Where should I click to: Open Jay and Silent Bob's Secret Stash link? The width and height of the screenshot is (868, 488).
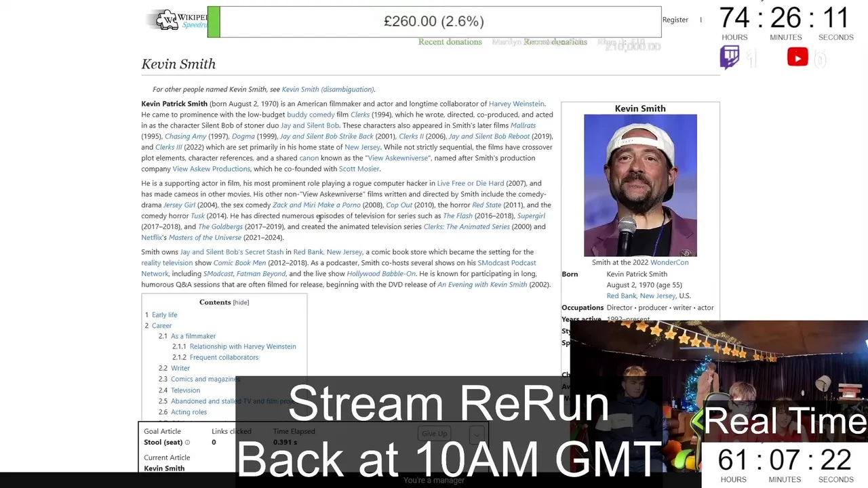tap(232, 252)
